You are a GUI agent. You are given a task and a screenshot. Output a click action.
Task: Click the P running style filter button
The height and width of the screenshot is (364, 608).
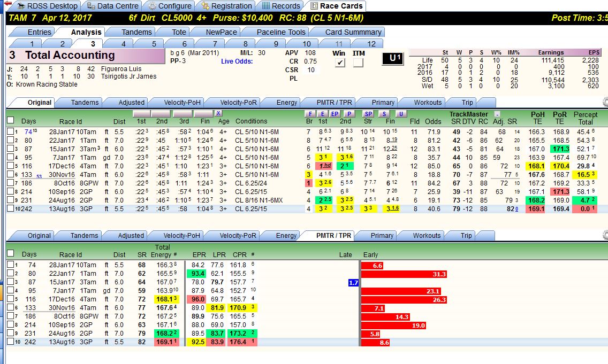(349, 113)
